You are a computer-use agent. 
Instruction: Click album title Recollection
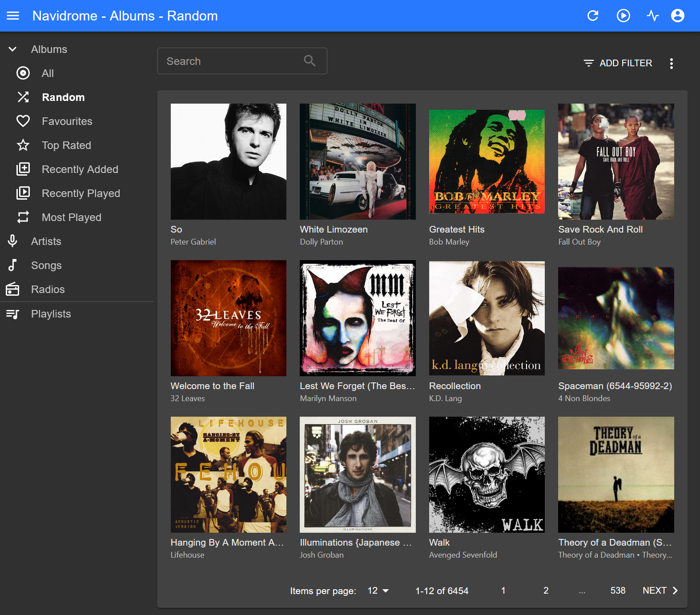[x=455, y=386]
